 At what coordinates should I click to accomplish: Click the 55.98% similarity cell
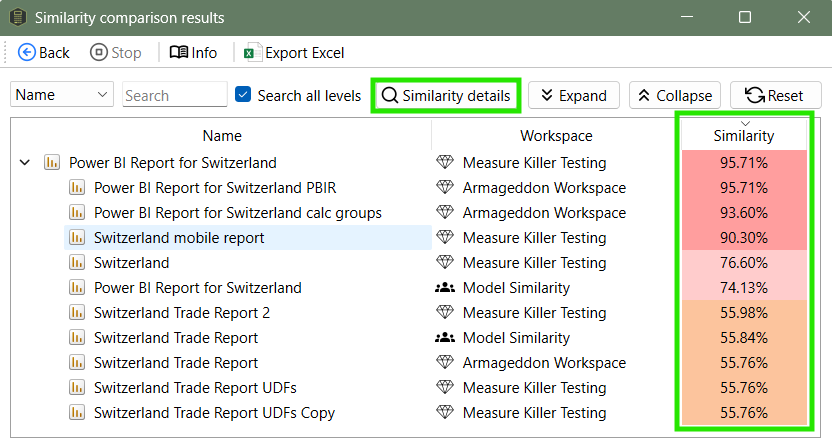coord(744,313)
